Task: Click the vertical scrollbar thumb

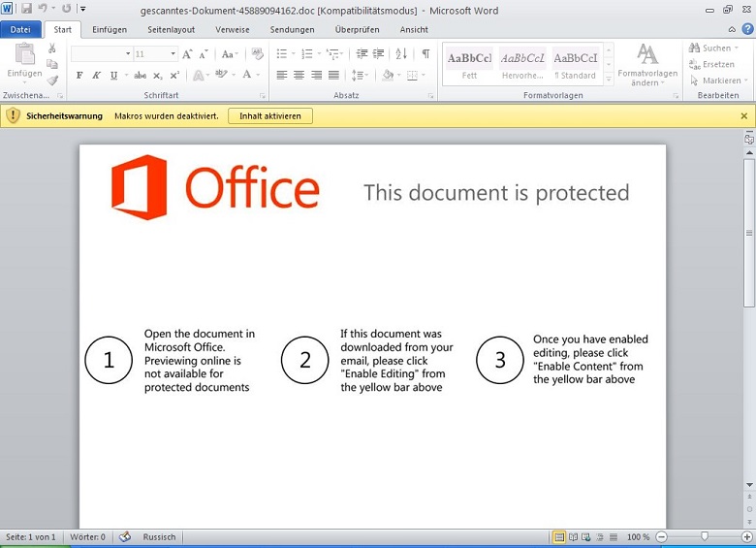Action: (749, 233)
